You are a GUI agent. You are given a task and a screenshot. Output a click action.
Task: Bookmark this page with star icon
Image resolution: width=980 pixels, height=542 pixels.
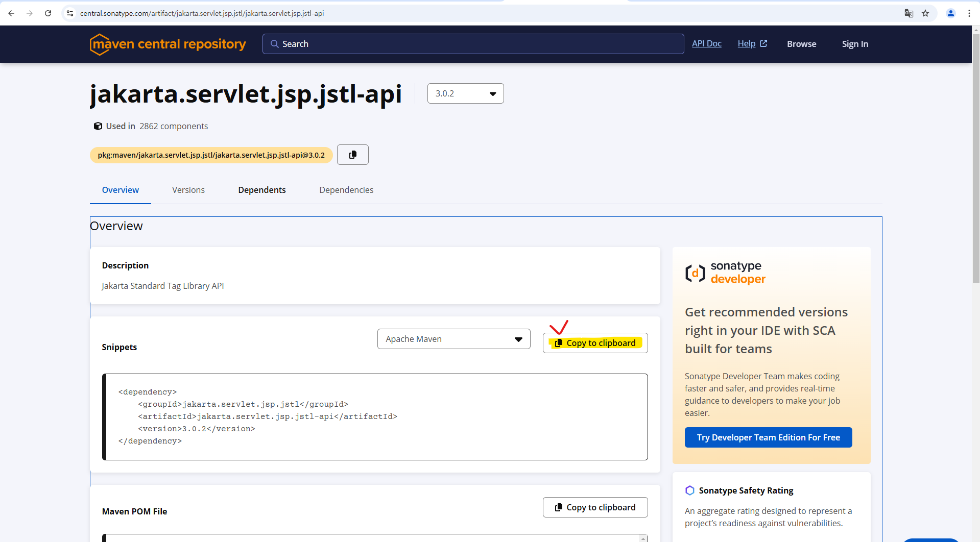pyautogui.click(x=925, y=13)
